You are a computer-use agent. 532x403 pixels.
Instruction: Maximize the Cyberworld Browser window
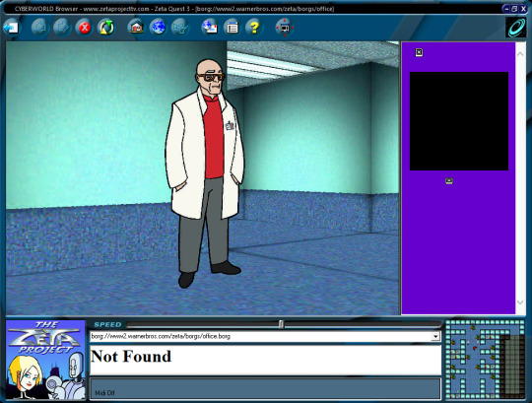(514, 9)
